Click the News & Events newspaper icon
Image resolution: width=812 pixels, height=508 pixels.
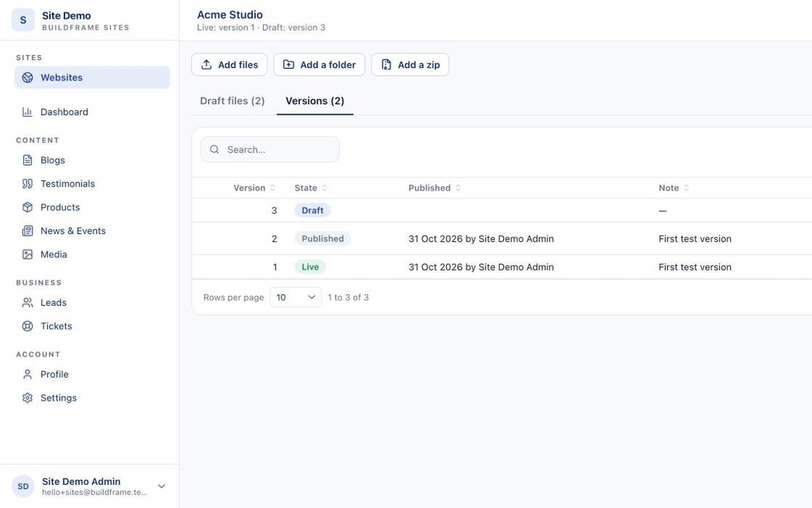tap(27, 231)
